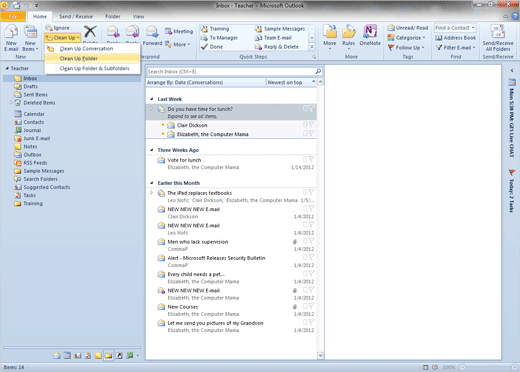Toggle category box on Alert Microsoft Releases message
The height and width of the screenshot is (372, 520).
click(x=305, y=258)
